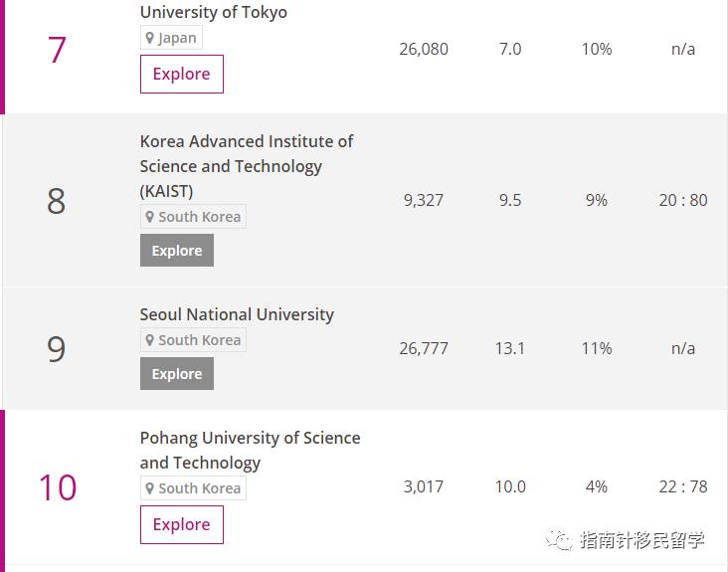Open Pohang University of Science and Technology
Image resolution: width=728 pixels, height=572 pixels.
tap(250, 450)
